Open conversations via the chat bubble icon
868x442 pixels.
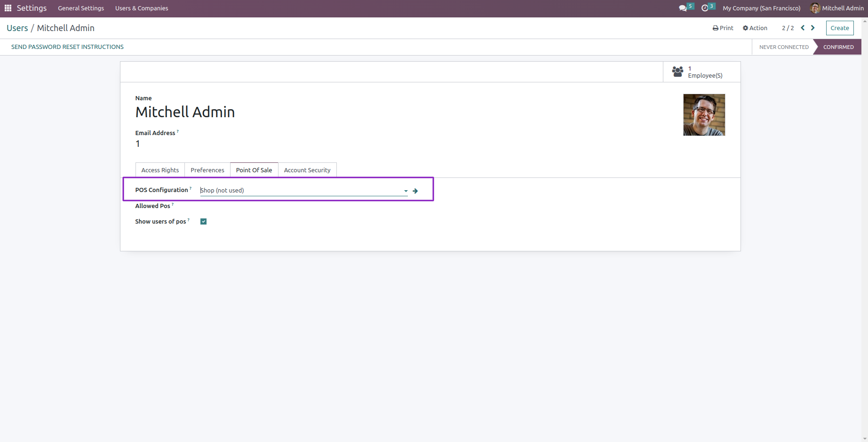(x=683, y=8)
